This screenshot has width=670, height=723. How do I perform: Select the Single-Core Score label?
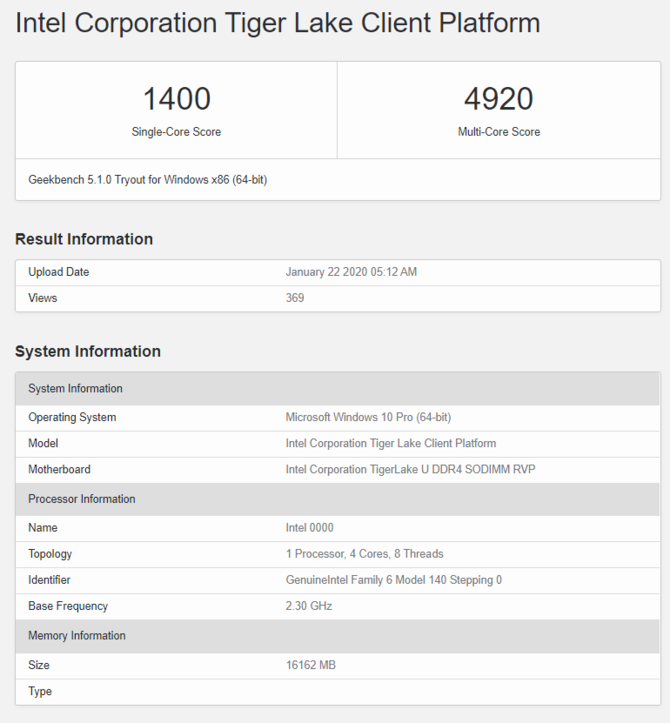coord(176,132)
